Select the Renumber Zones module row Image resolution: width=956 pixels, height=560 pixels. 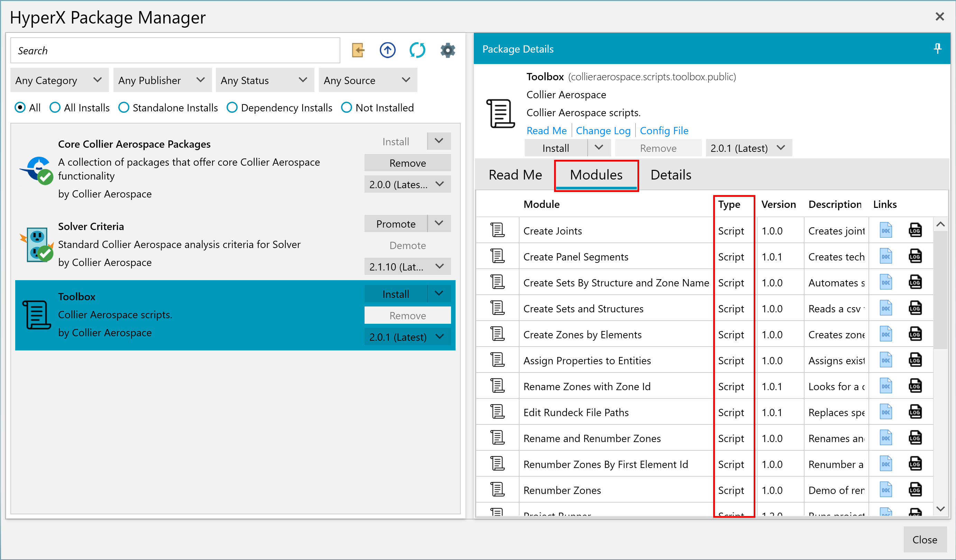(705, 490)
